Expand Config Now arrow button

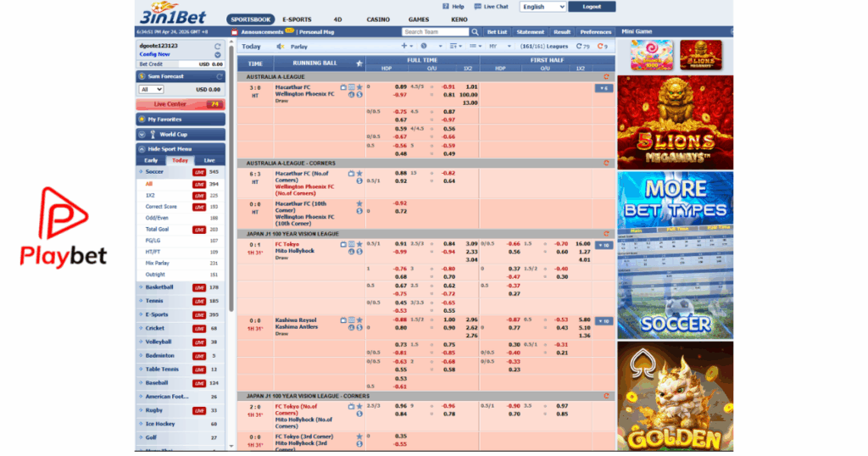pyautogui.click(x=218, y=55)
